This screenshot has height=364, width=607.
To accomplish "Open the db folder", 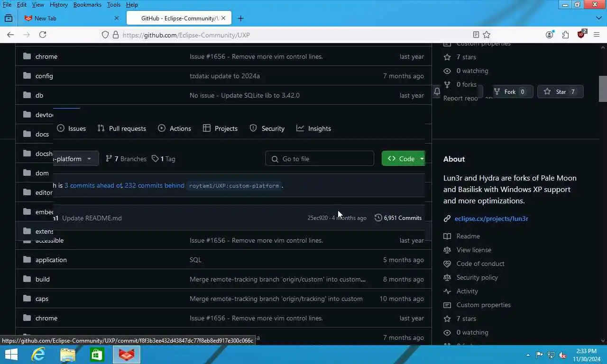I will pyautogui.click(x=39, y=95).
